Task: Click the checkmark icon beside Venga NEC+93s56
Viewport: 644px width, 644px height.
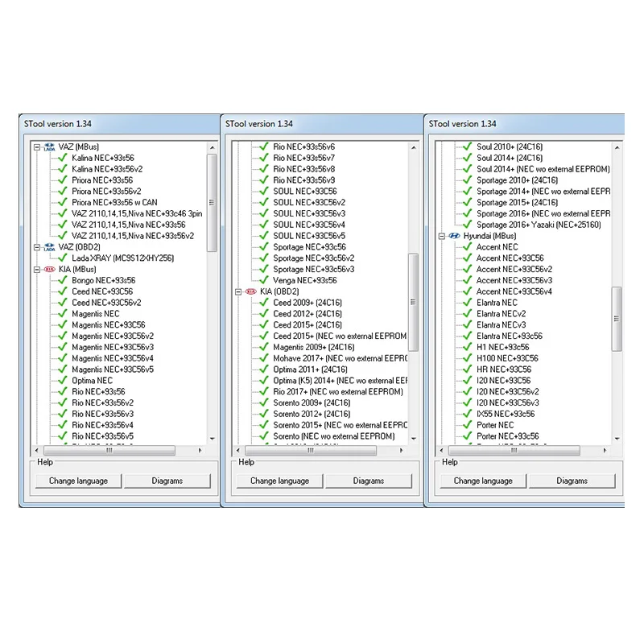Action: [x=264, y=280]
